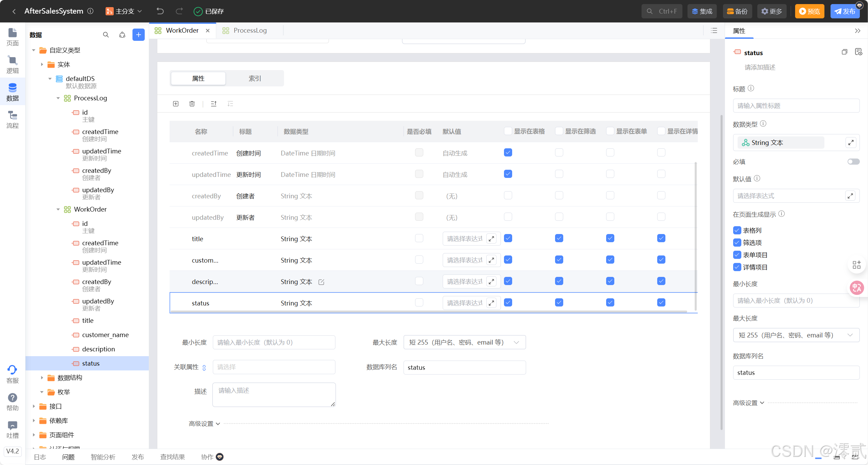Collapse properties panel with double chevron
The width and height of the screenshot is (868, 465).
857,31
